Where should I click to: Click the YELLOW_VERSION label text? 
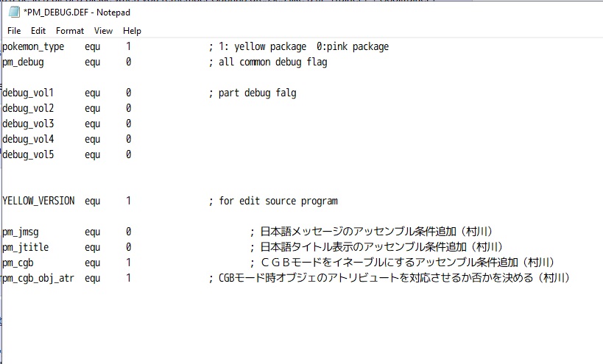[x=38, y=201]
